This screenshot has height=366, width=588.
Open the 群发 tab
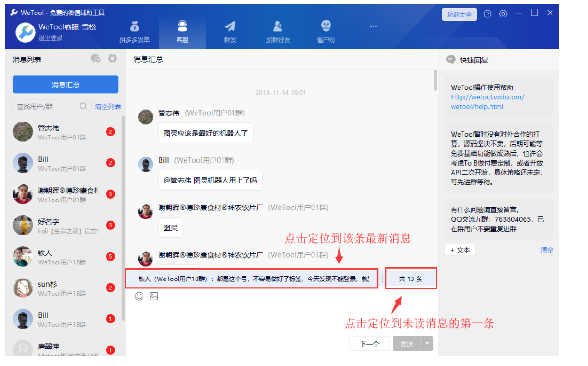coord(230,32)
